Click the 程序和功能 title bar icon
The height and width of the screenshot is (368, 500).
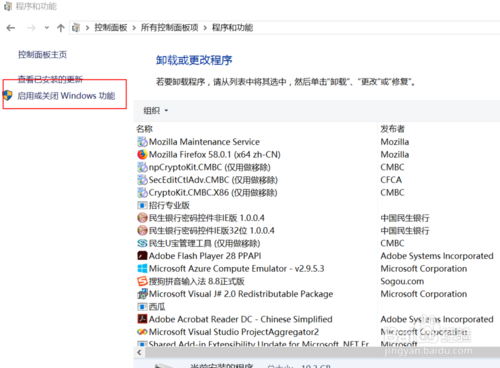coord(8,6)
